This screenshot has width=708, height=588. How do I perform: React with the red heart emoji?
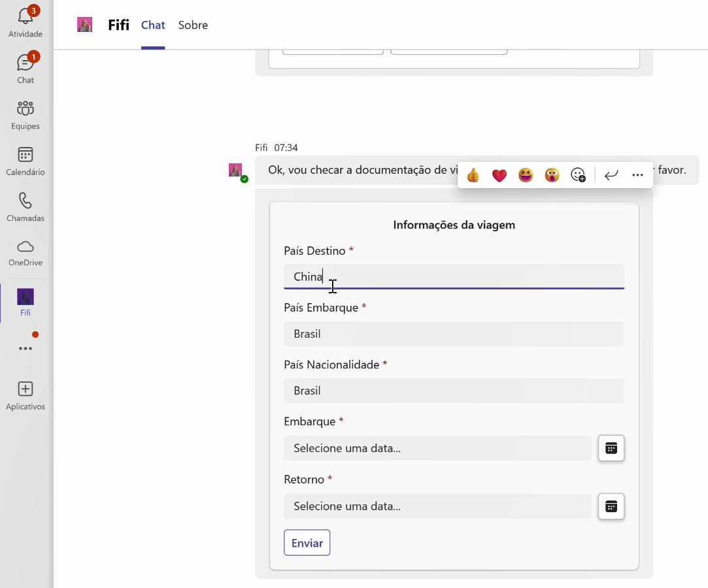coord(499,175)
